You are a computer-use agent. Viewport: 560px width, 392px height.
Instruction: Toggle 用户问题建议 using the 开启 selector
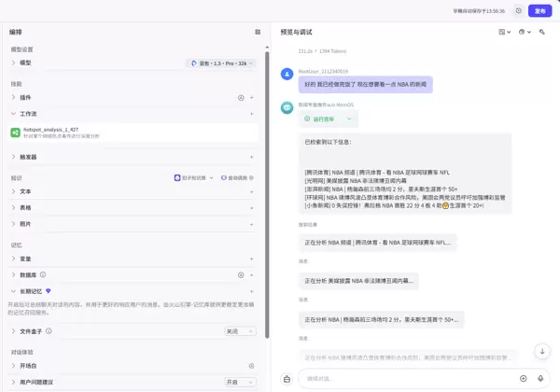[x=237, y=382]
